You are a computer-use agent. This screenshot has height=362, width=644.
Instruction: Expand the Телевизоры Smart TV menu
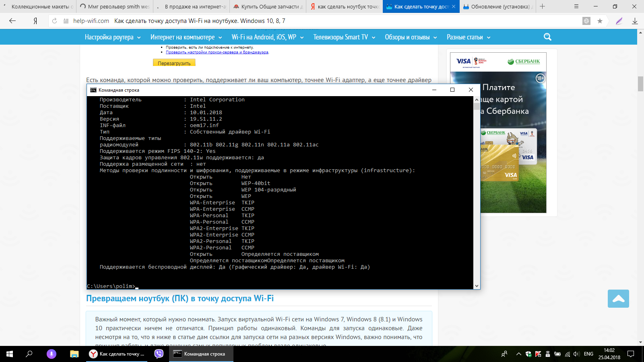coord(345,37)
